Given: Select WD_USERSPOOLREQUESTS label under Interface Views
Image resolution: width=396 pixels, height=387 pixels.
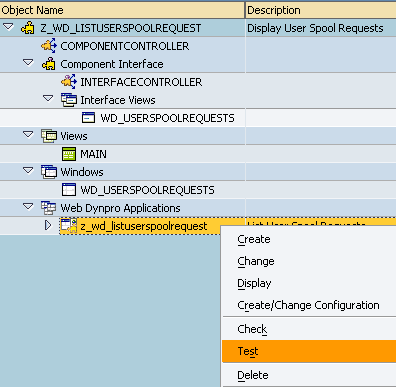Looking at the screenshot, I should click(167, 118).
